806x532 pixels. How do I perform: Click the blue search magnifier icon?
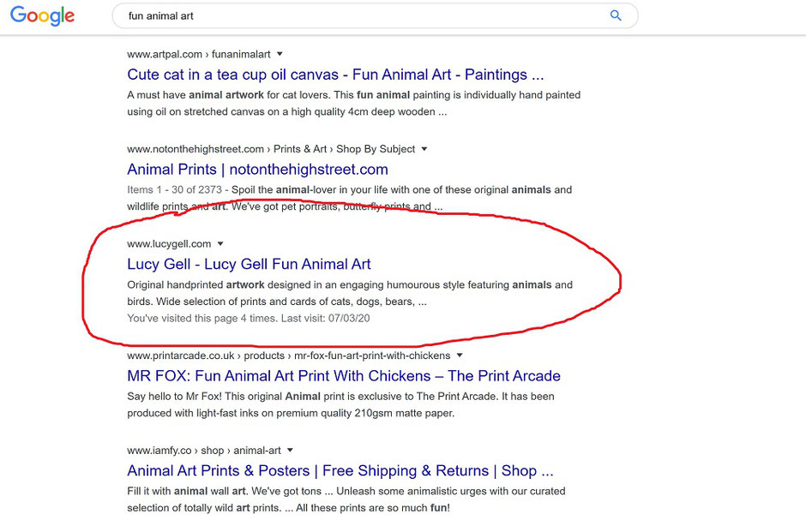coord(616,15)
